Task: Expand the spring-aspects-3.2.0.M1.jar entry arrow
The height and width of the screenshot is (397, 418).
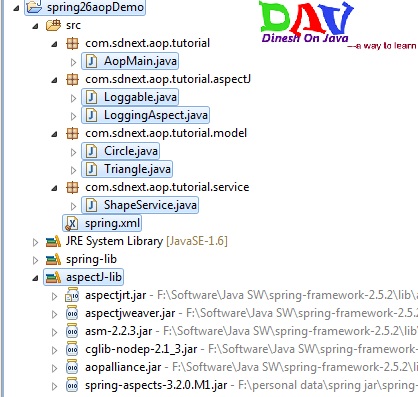Action: pyautogui.click(x=54, y=386)
